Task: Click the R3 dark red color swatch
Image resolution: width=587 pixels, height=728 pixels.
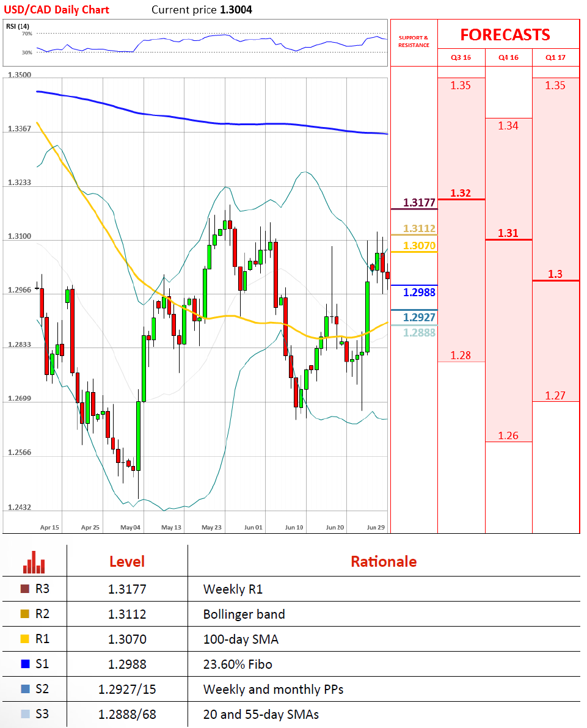Action: [25, 589]
